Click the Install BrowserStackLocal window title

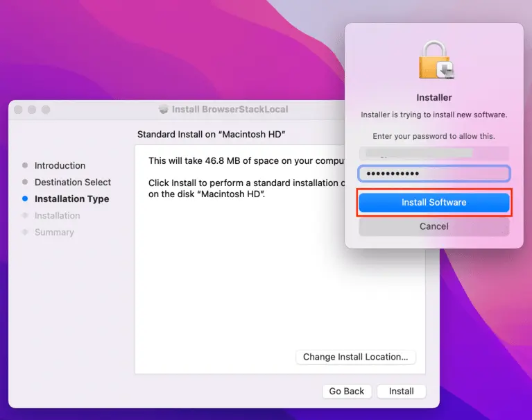pyautogui.click(x=230, y=109)
